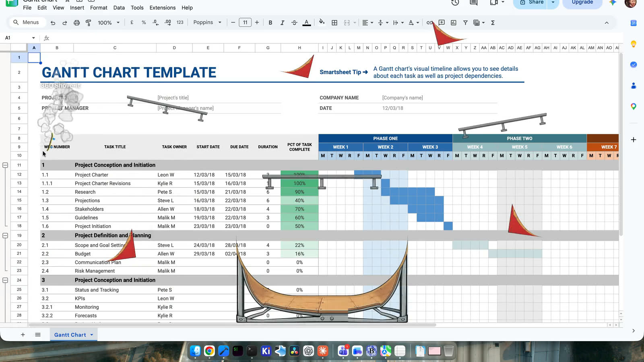Open the Data menu
The height and width of the screenshot is (362, 644).
(x=119, y=8)
